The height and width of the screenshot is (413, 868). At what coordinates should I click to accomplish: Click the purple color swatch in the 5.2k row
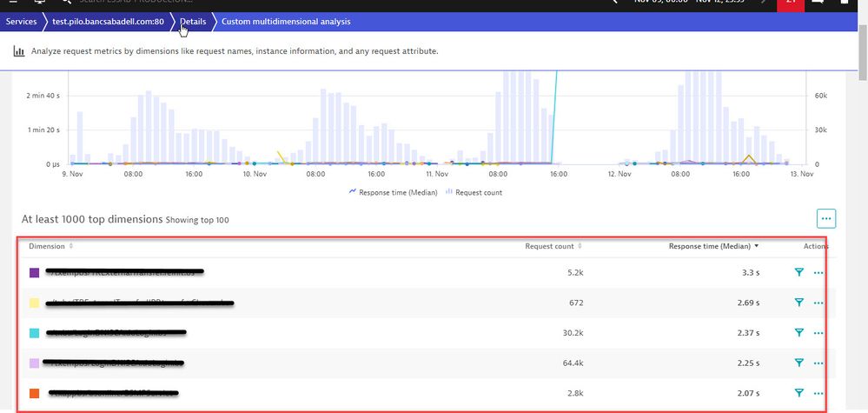coord(35,272)
